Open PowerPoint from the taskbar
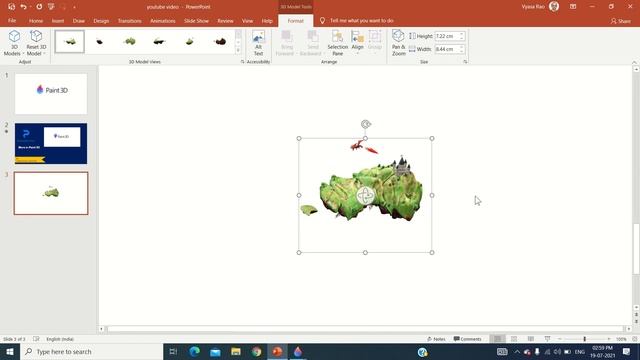This screenshot has width=640, height=360. click(277, 351)
